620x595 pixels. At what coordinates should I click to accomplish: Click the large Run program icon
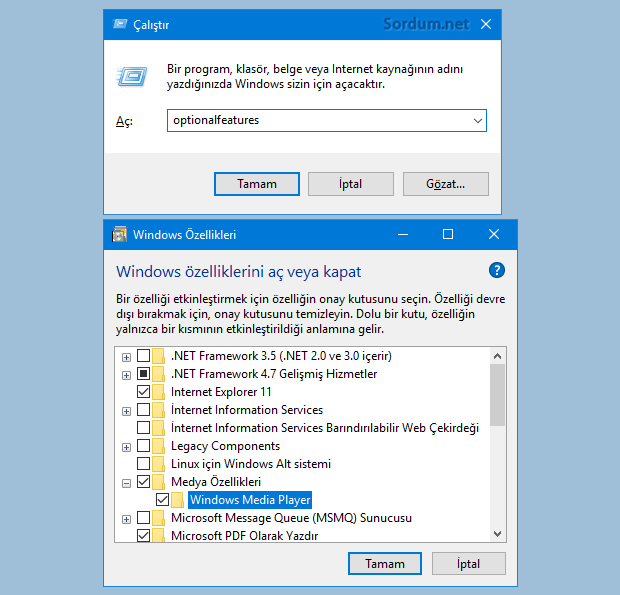pyautogui.click(x=132, y=76)
